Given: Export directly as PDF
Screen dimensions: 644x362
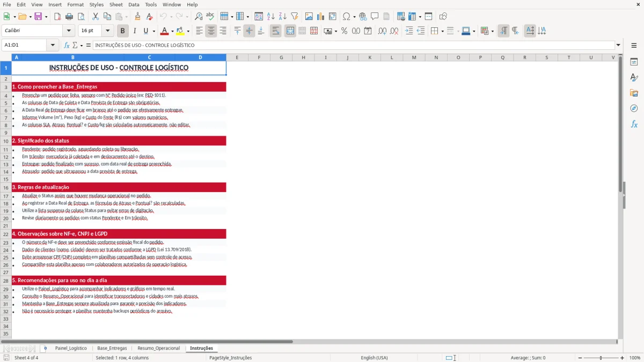Looking at the screenshot, I should (x=57, y=17).
